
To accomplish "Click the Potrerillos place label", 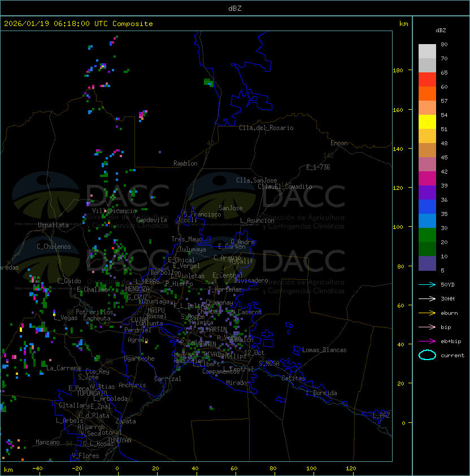I will pyautogui.click(x=94, y=312).
